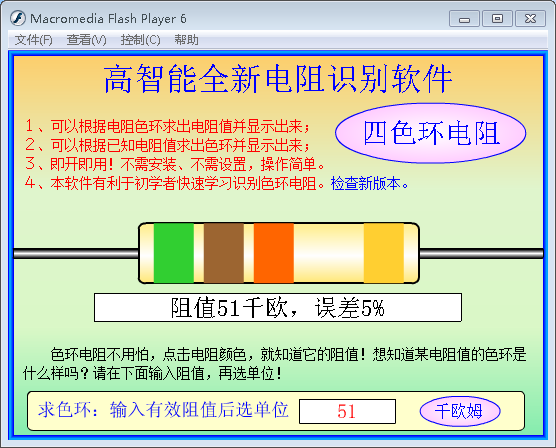Open the 控制(C) menu

point(140,40)
